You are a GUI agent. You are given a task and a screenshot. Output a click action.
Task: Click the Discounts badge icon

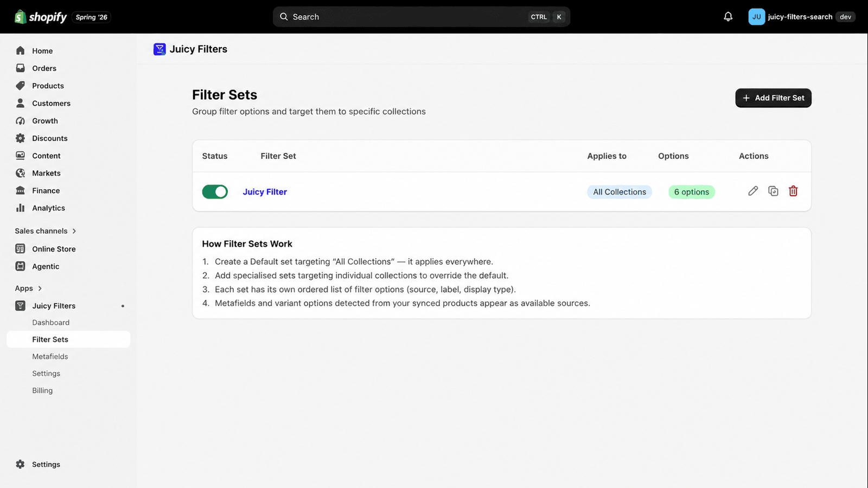click(x=21, y=138)
